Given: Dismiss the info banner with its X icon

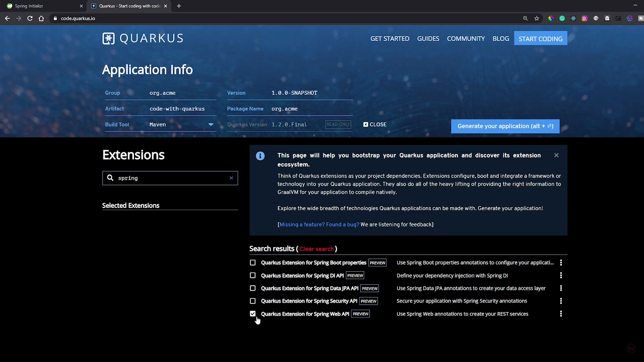Looking at the screenshot, I should (556, 155).
